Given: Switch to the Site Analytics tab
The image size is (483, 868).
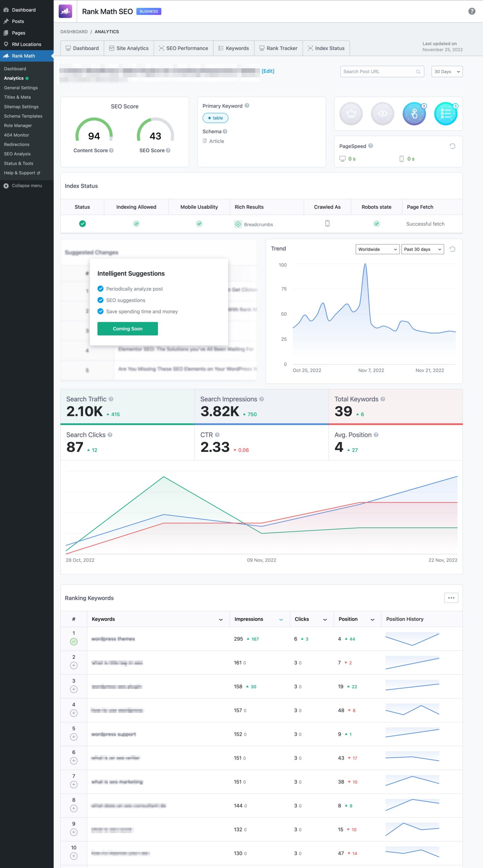Looking at the screenshot, I should pos(129,48).
